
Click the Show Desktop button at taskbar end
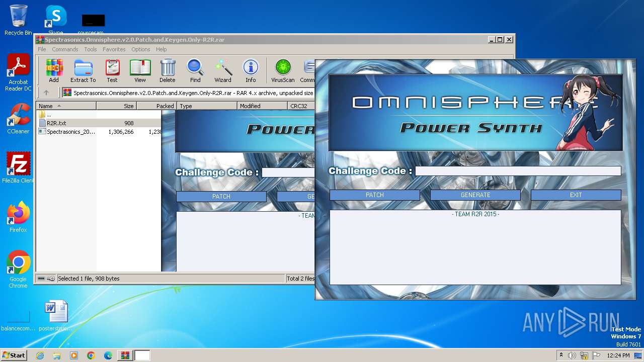[x=639, y=355]
